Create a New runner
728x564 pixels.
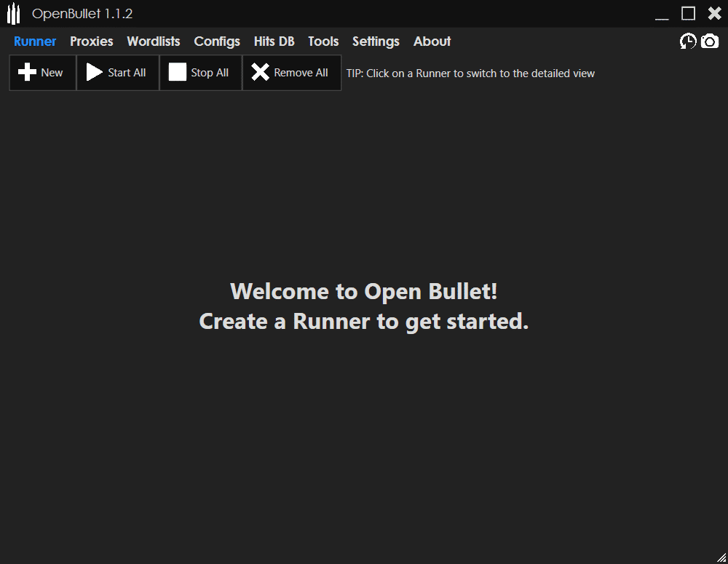coord(43,73)
